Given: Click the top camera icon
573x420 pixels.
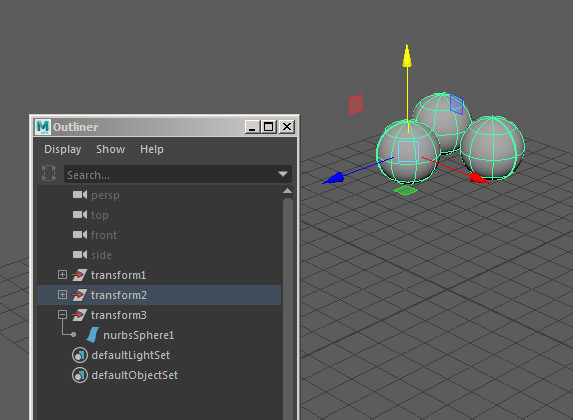Looking at the screenshot, I should [80, 215].
